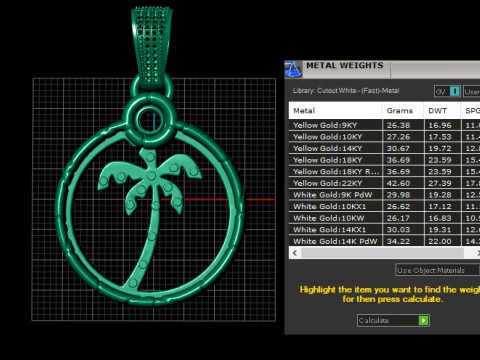The image size is (480, 360).
Task: Click the Metal Weights scale icon
Action: [x=293, y=69]
